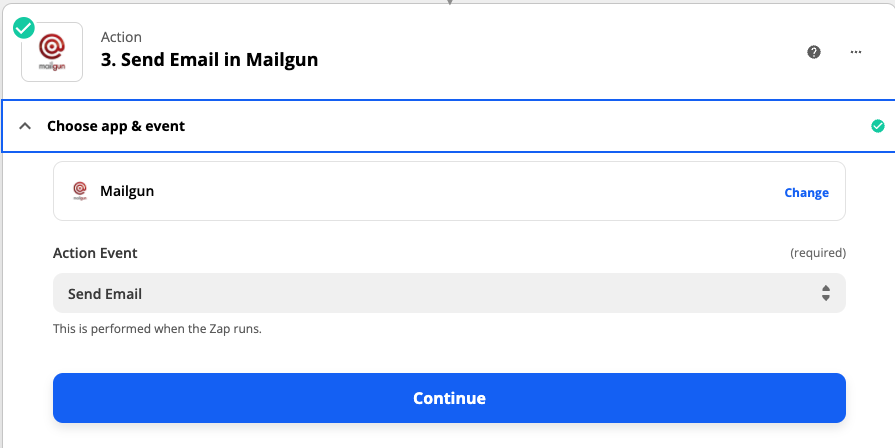Click the helper text about when the Zap runs
The height and width of the screenshot is (448, 895).
coord(157,329)
